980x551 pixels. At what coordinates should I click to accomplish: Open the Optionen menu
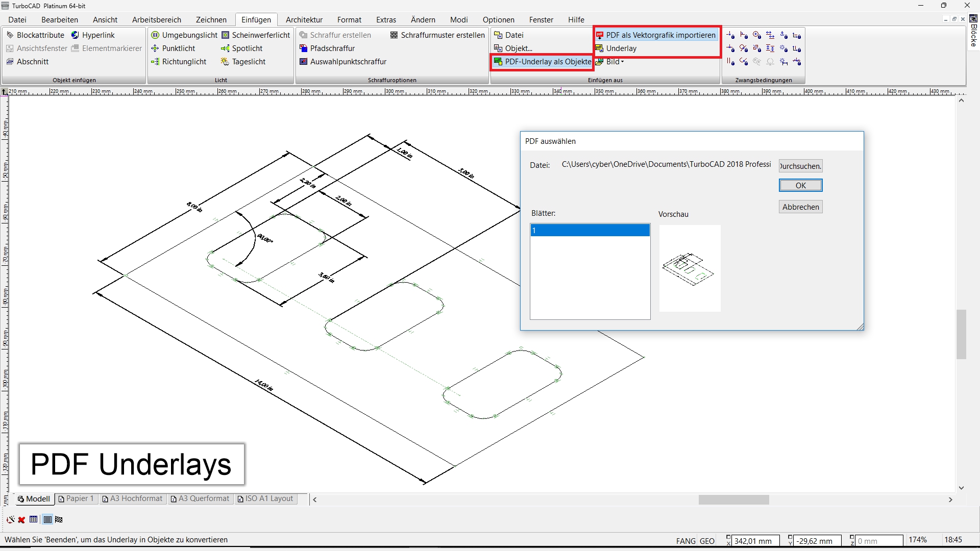pos(499,20)
